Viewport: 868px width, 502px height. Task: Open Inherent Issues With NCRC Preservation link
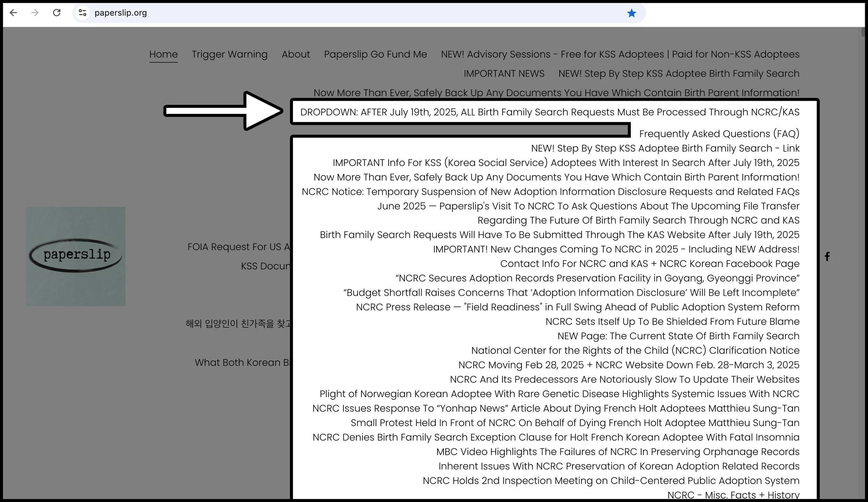pos(619,466)
